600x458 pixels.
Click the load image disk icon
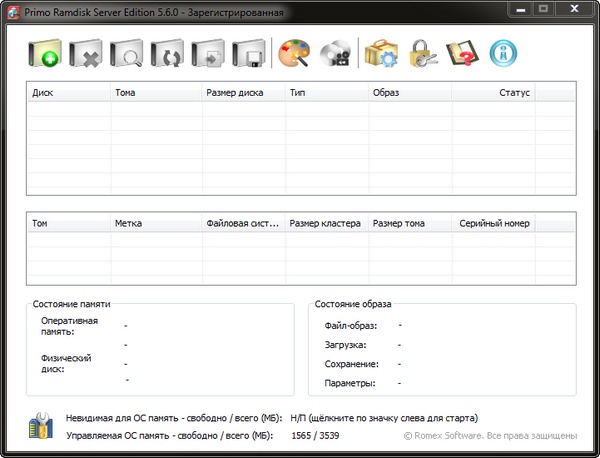pos(208,55)
